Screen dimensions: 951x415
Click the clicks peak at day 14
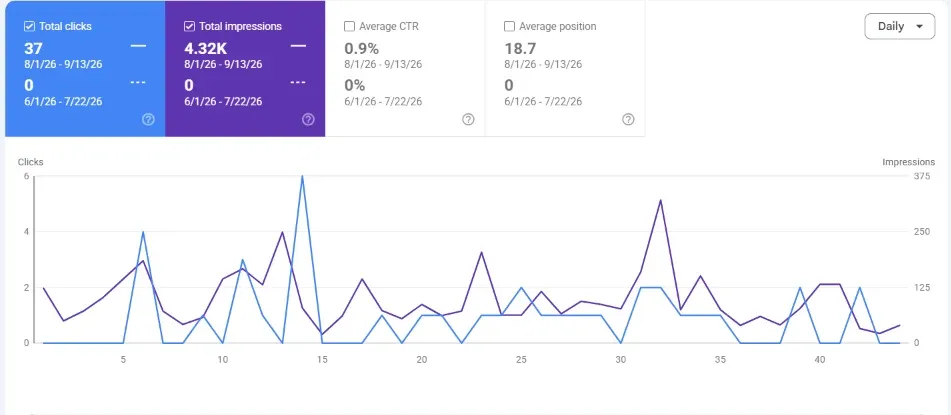(302, 177)
